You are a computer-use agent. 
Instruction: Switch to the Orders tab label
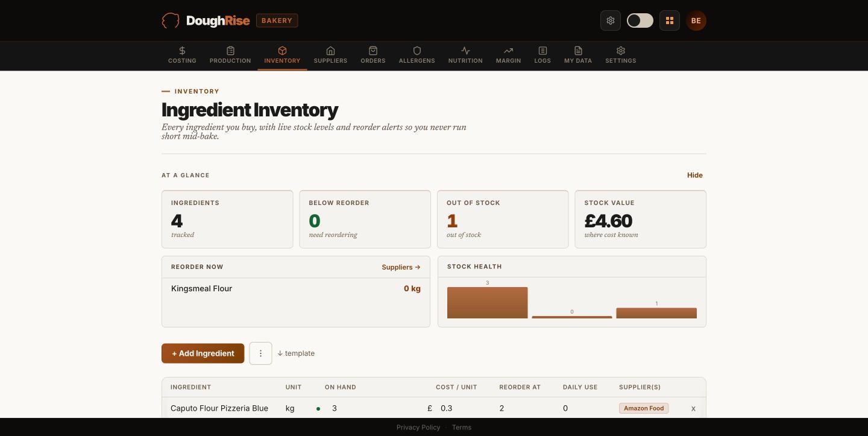pos(373,61)
